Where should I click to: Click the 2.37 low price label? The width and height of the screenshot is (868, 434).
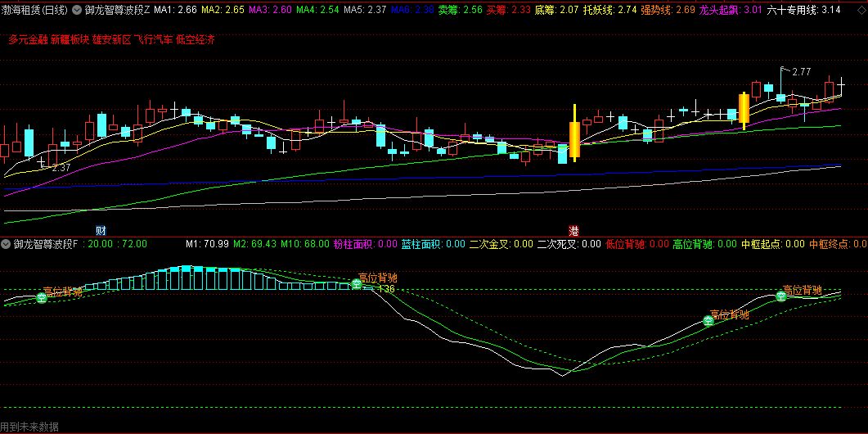coord(61,167)
